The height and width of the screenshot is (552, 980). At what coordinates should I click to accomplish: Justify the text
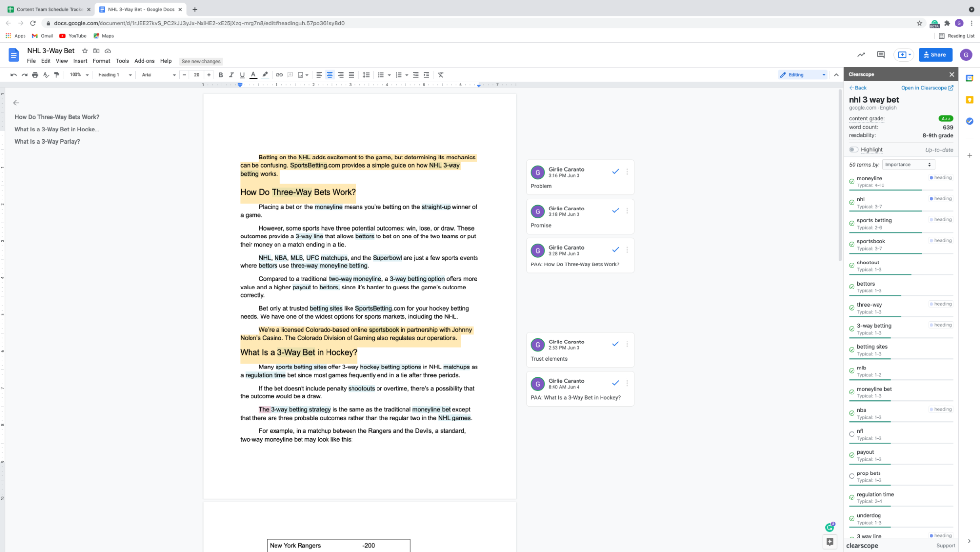352,75
